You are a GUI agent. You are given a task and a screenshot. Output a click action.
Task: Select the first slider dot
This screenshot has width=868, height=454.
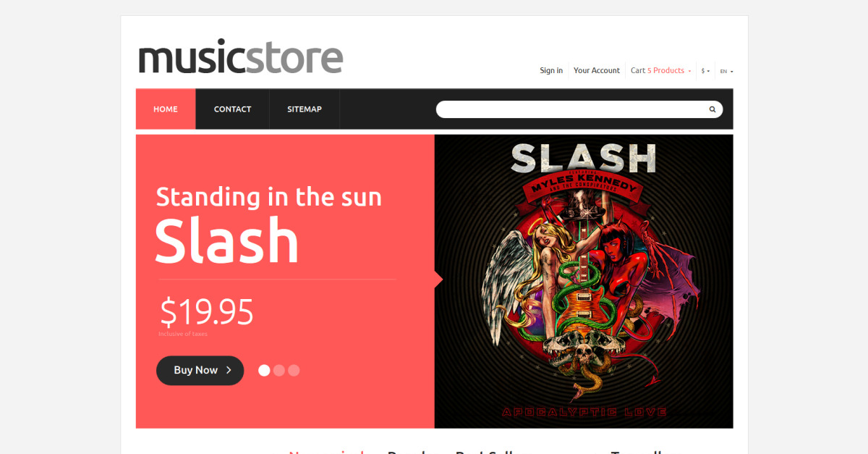pos(264,370)
